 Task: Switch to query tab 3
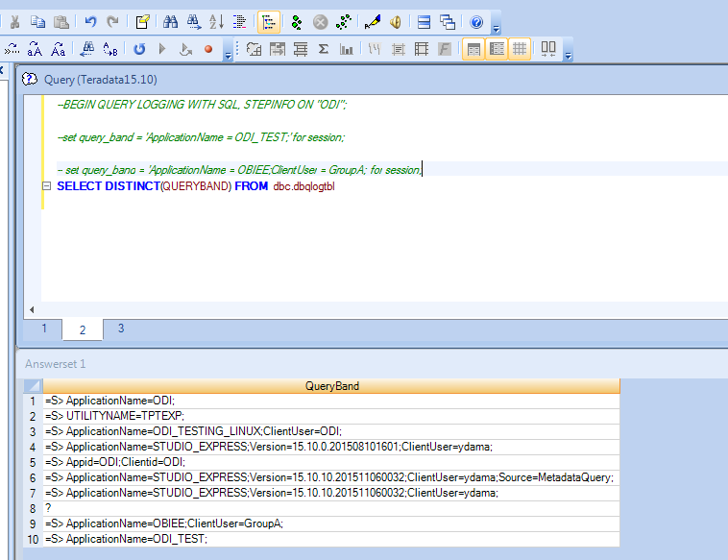click(x=121, y=329)
